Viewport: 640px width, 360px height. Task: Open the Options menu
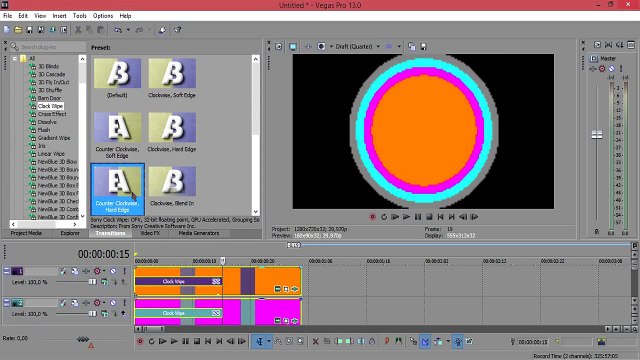pyautogui.click(x=103, y=16)
